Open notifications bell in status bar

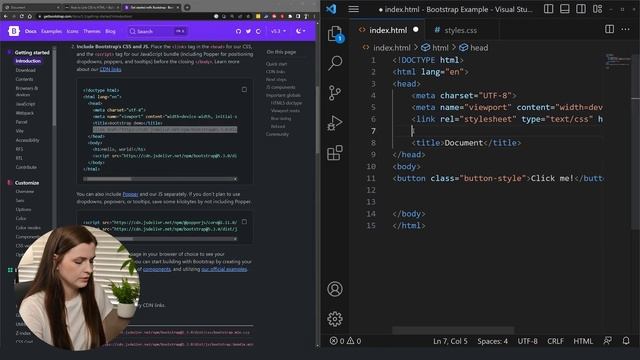tap(626, 340)
